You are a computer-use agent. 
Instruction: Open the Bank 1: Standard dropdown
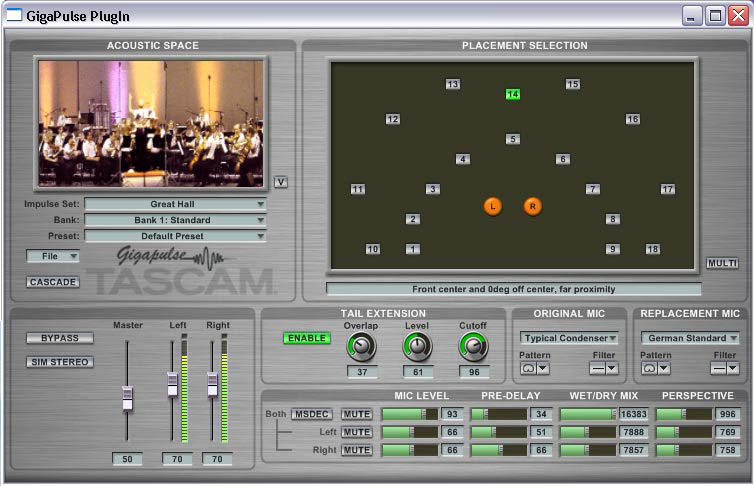pos(175,220)
